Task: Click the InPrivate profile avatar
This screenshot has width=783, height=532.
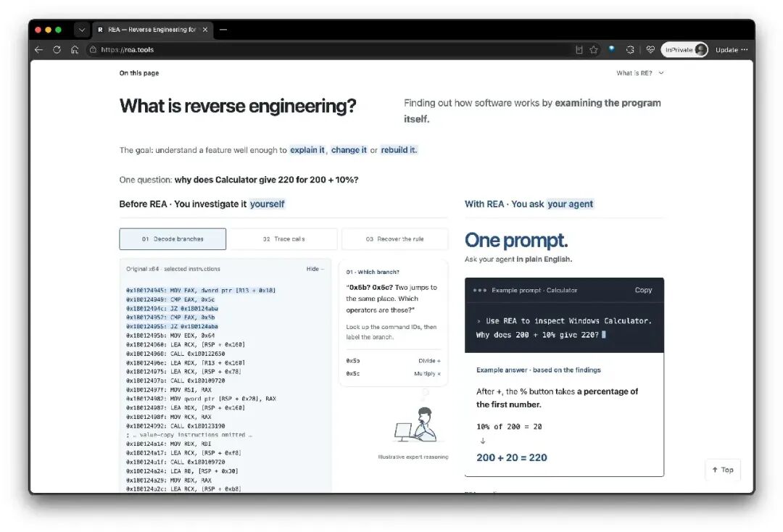Action: [701, 49]
